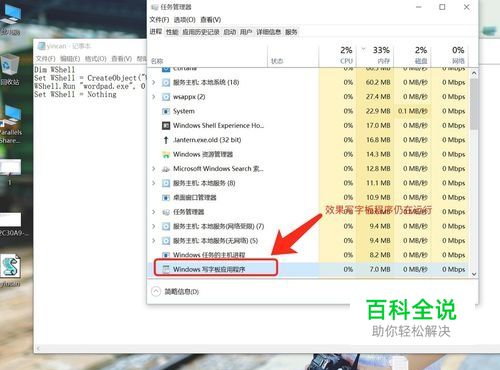The width and height of the screenshot is (500, 370).
Task: Click the 桌面窗口管理器 process icon
Action: point(166,198)
